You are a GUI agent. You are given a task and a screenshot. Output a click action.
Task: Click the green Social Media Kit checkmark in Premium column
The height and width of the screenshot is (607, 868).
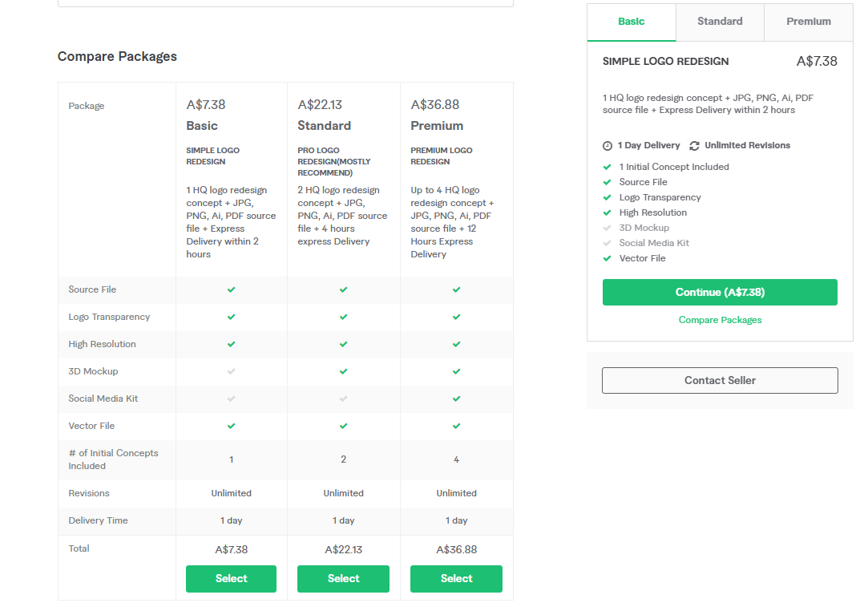(x=457, y=399)
